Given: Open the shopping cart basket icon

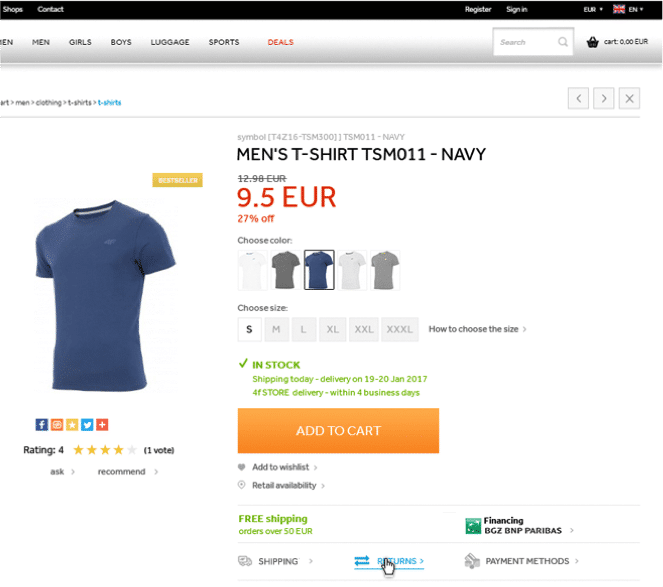Looking at the screenshot, I should (x=592, y=42).
